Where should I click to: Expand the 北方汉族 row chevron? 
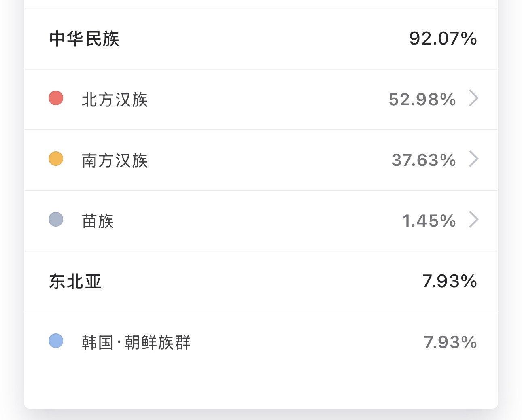click(x=473, y=98)
